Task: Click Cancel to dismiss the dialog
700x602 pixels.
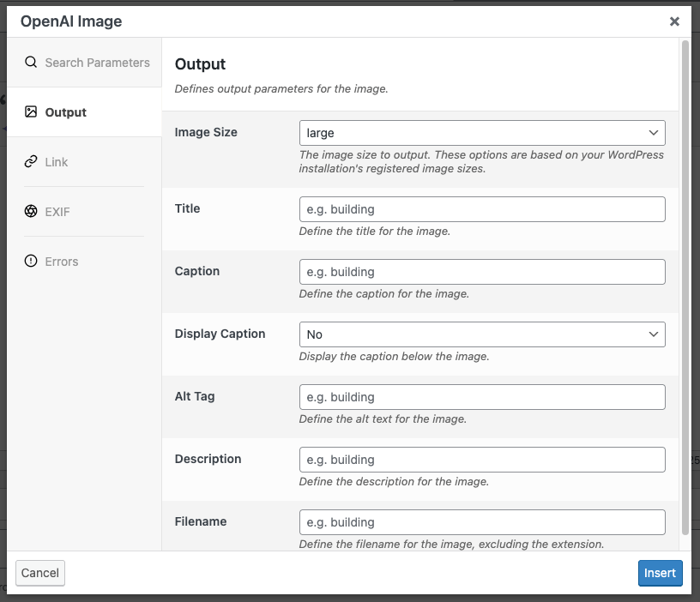Action: tap(39, 573)
